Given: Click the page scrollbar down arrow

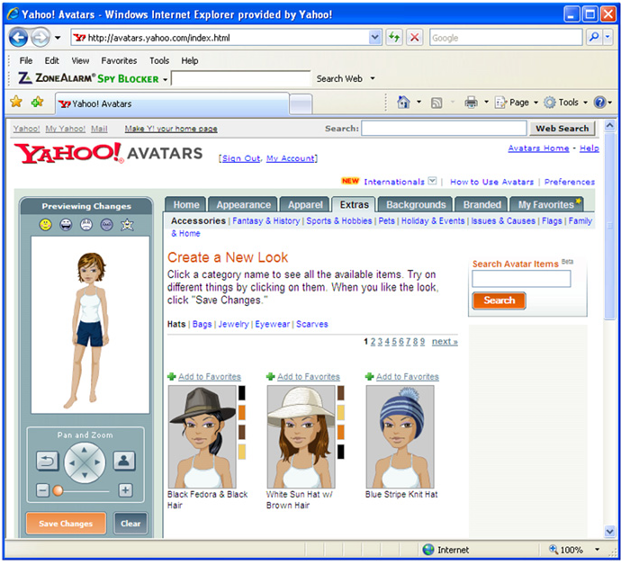Looking at the screenshot, I should (610, 531).
